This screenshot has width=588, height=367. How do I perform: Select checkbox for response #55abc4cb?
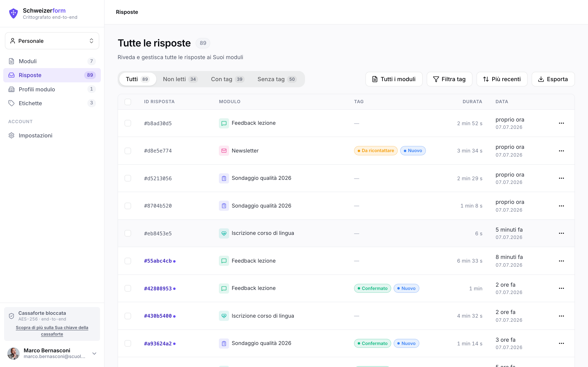(x=128, y=261)
